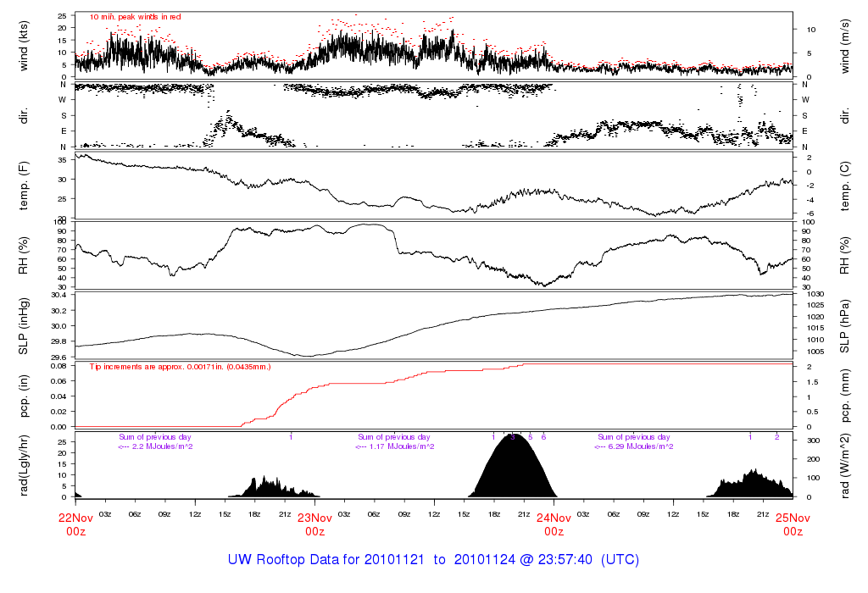The height and width of the screenshot is (593, 868).
Task: Select the 'rad (W/m^2)' axis label
Action: pos(844,466)
